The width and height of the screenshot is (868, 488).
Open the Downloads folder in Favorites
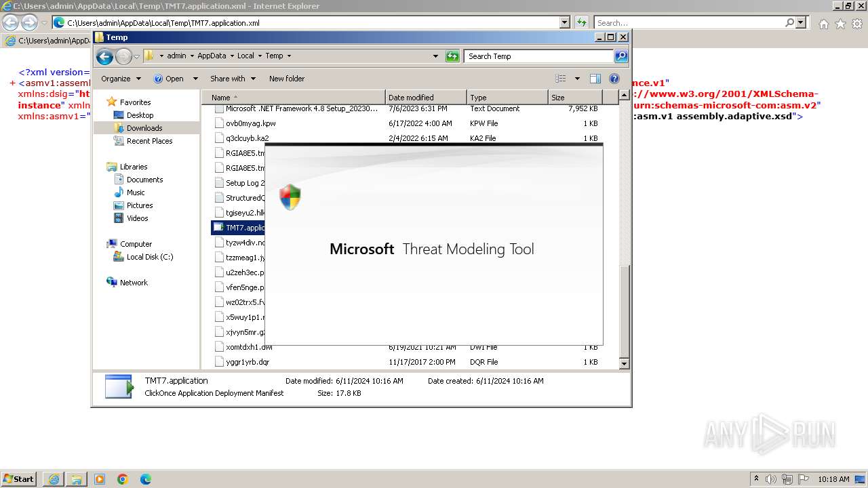(x=144, y=128)
